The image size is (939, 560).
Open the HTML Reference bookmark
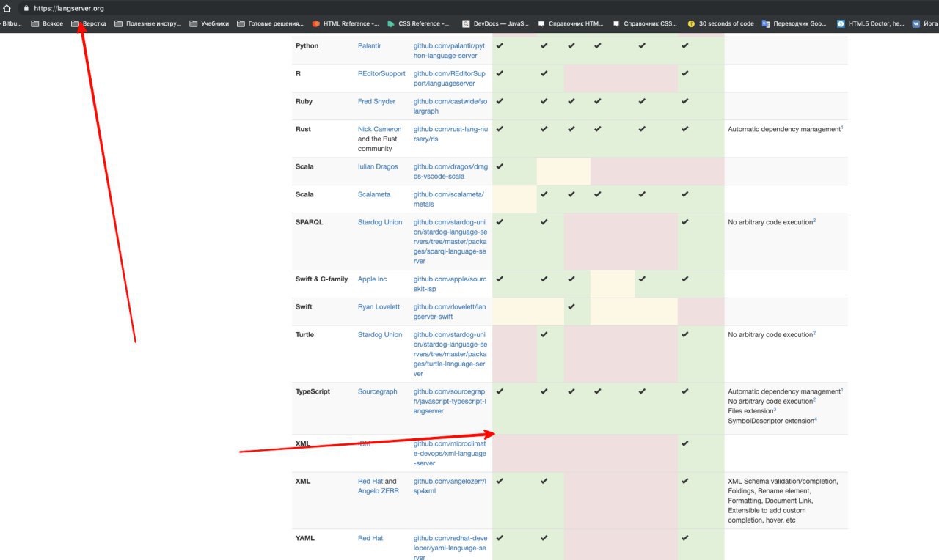(x=346, y=23)
